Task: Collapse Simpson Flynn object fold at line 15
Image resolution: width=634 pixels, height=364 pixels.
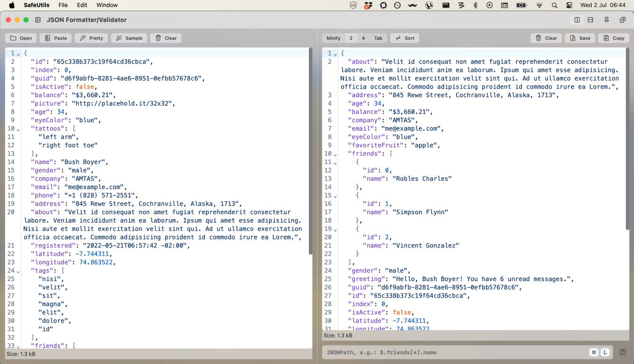Action: click(x=335, y=196)
